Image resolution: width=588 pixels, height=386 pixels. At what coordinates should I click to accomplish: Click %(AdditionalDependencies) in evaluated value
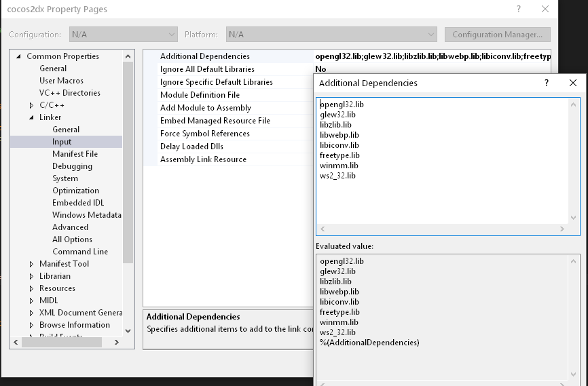click(369, 343)
